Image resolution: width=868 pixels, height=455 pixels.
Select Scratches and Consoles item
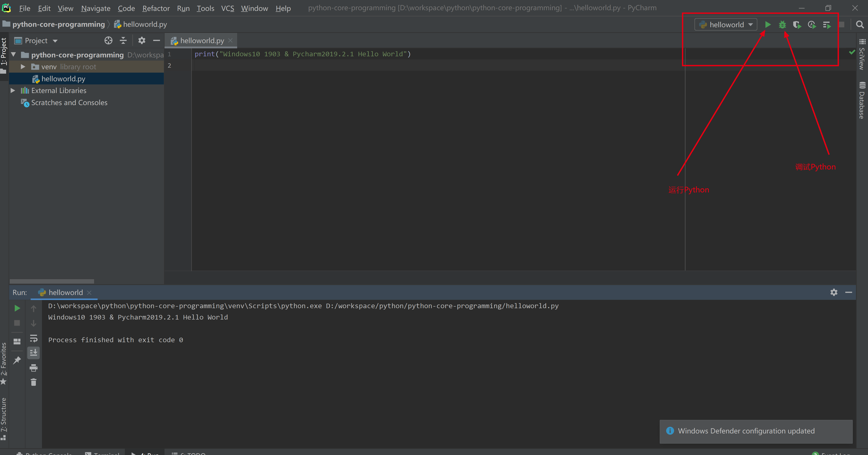(69, 102)
